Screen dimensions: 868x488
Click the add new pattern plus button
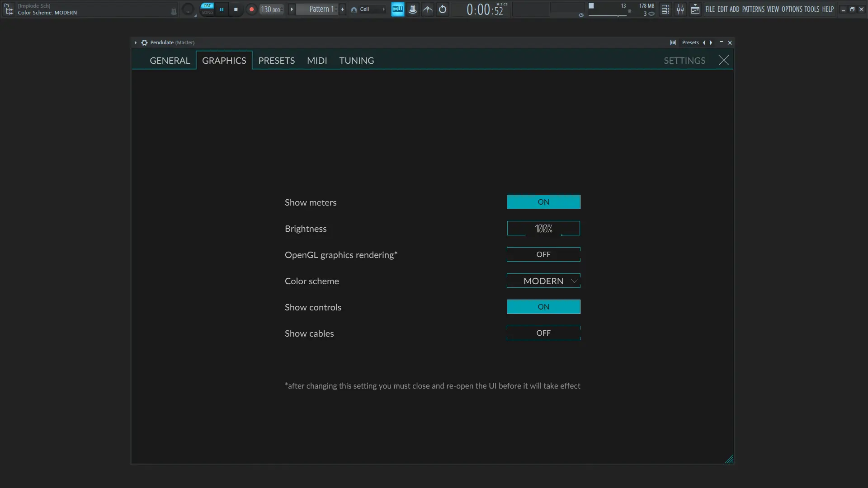342,9
